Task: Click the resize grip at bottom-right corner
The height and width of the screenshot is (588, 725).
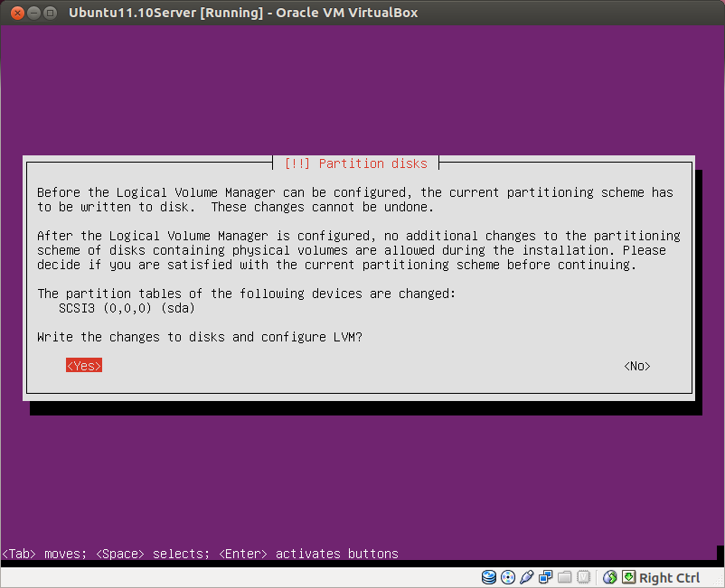Action: pyautogui.click(x=719, y=583)
